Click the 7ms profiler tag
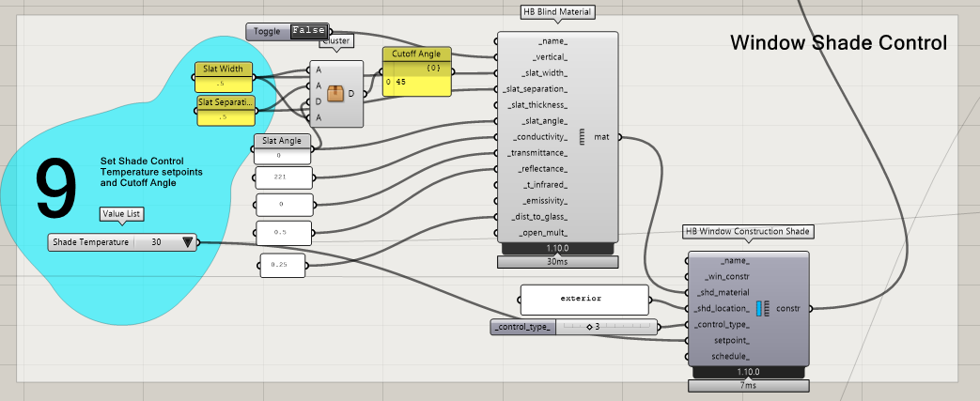The height and width of the screenshot is (401, 980). coord(748,385)
